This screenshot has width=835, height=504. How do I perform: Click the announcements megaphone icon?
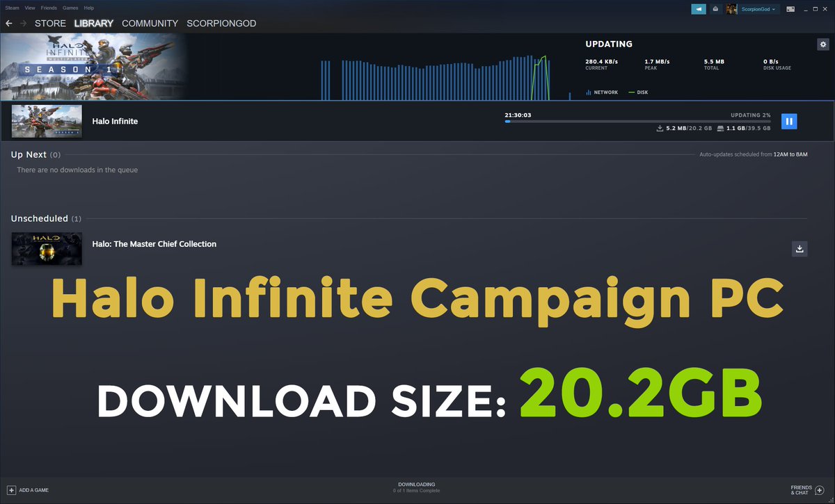pos(698,9)
